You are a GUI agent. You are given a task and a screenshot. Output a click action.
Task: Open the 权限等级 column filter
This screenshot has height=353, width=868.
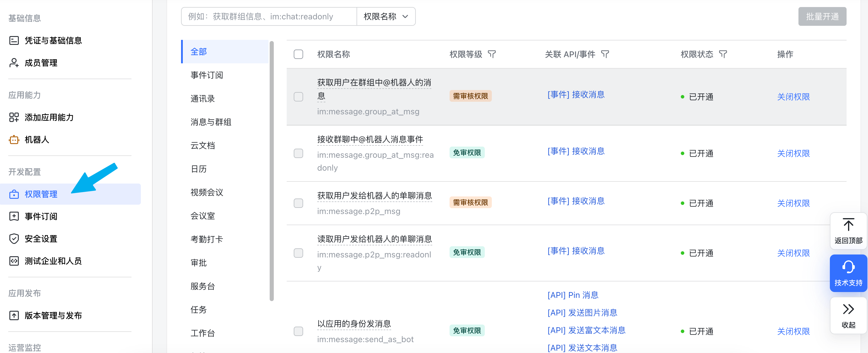[x=492, y=54]
